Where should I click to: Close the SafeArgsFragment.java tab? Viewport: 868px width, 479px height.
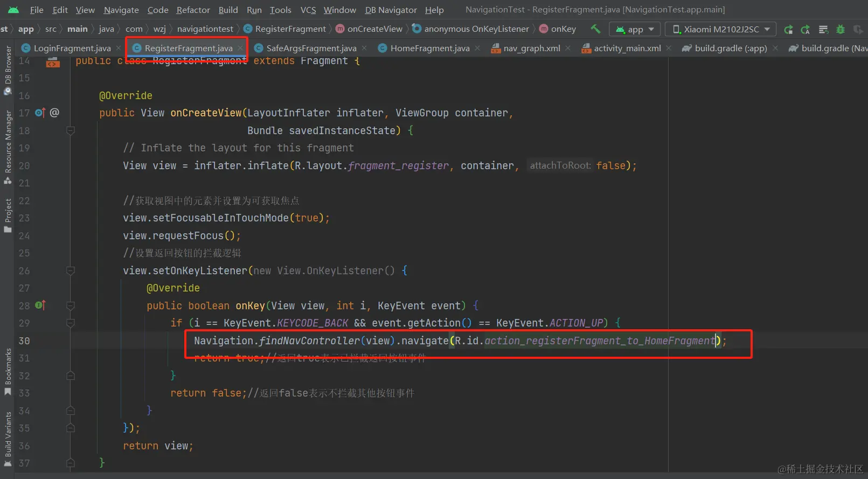[x=364, y=48]
